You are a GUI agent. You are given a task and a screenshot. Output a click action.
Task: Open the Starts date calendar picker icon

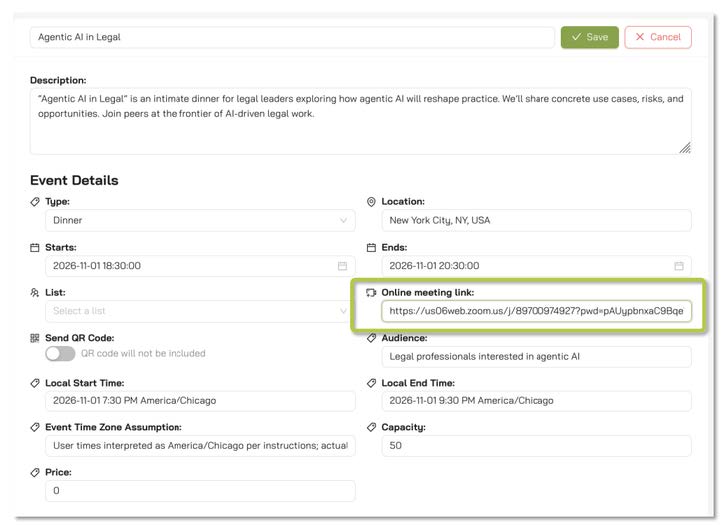click(x=342, y=266)
